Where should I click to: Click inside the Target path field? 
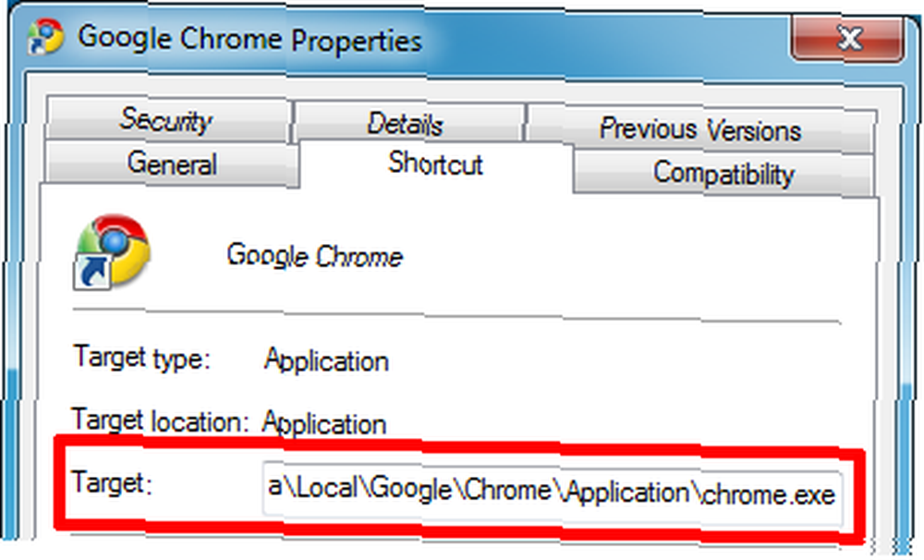point(553,493)
